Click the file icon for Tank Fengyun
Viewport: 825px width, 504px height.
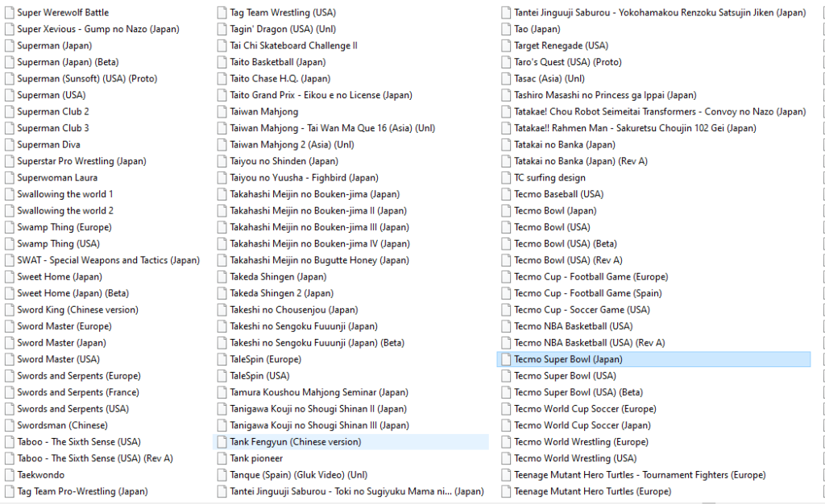pyautogui.click(x=222, y=442)
